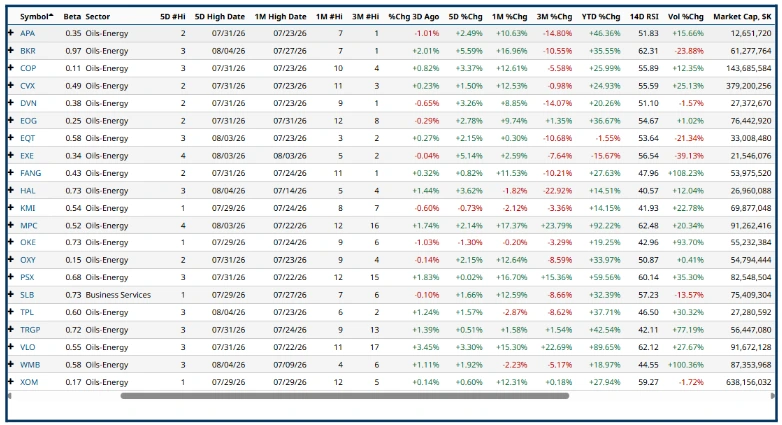
Task: Sort by the 1M #Hi column
Action: (x=329, y=16)
